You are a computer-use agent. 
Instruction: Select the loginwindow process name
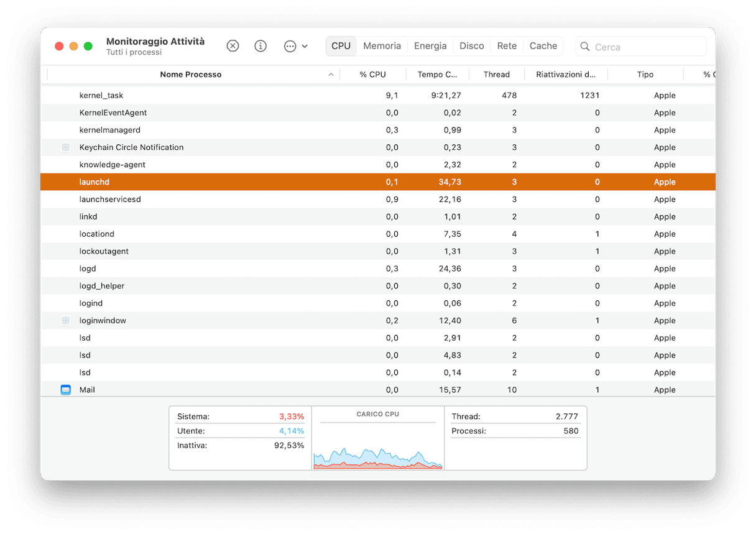(x=103, y=321)
